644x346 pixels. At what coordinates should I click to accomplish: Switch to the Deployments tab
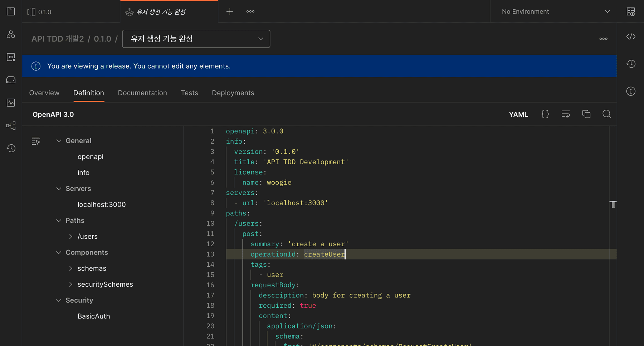point(233,93)
